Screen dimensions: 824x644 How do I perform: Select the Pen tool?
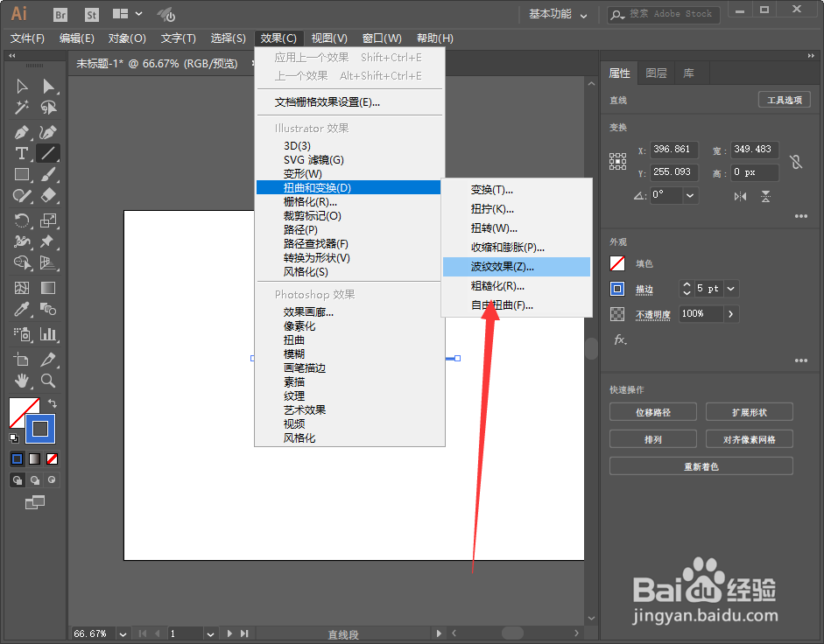22,132
